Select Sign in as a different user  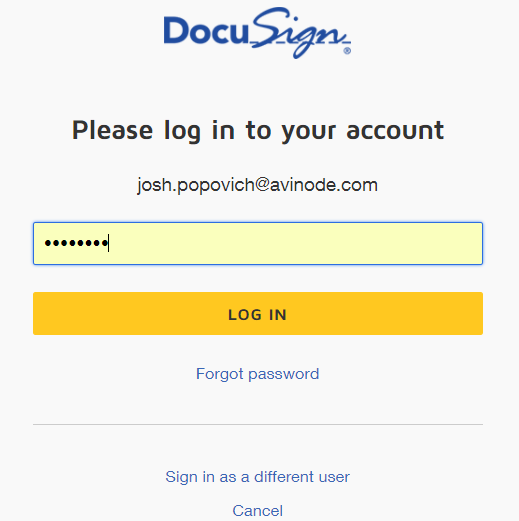[257, 477]
